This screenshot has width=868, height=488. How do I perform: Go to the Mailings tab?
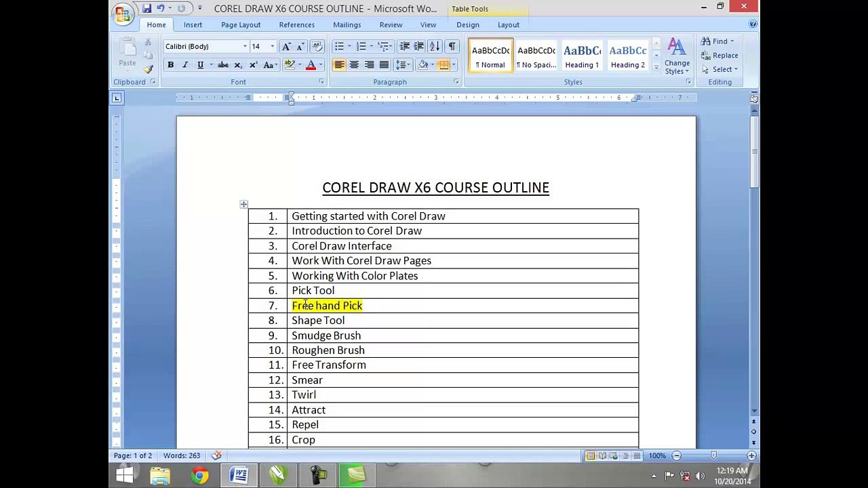pyautogui.click(x=347, y=25)
